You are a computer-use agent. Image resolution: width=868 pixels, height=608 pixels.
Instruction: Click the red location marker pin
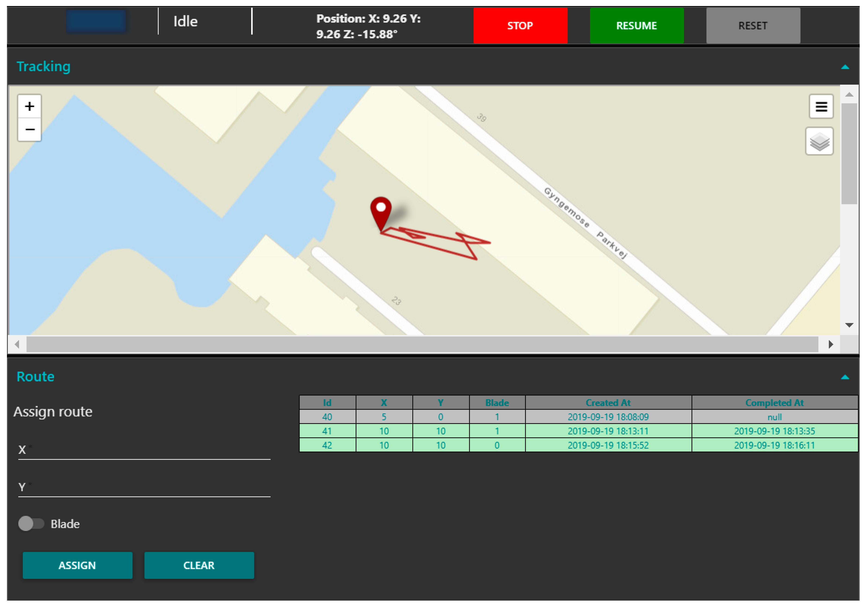pyautogui.click(x=381, y=210)
